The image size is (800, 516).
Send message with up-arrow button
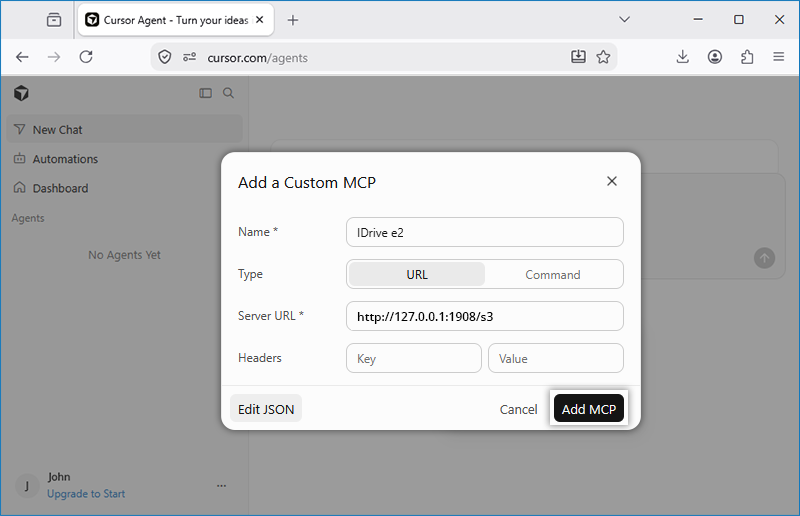click(x=764, y=258)
